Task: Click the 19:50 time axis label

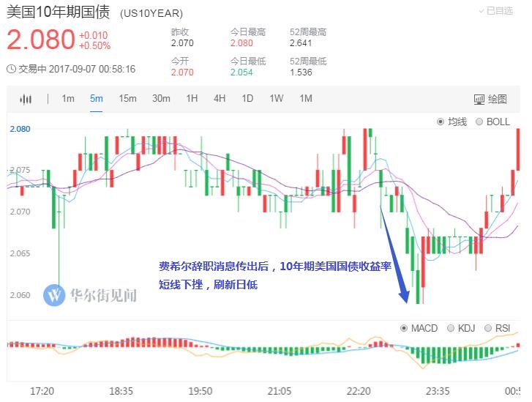Action: pos(201,391)
